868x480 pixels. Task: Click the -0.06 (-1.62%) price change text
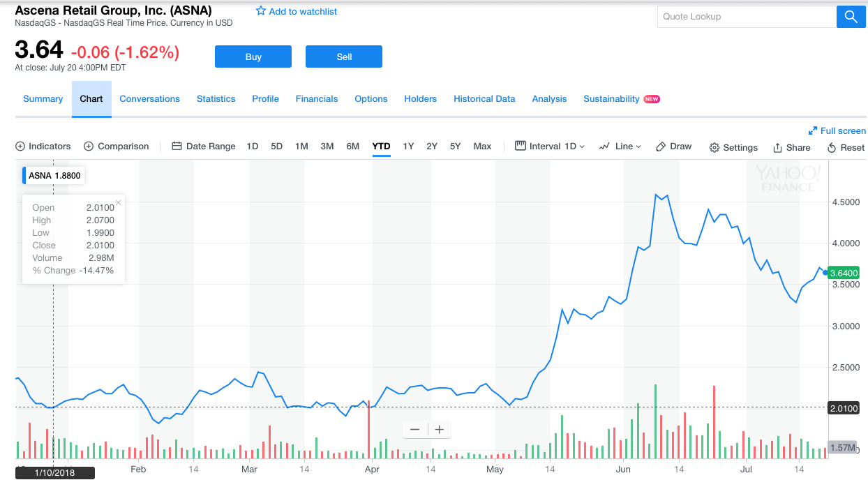click(x=126, y=52)
